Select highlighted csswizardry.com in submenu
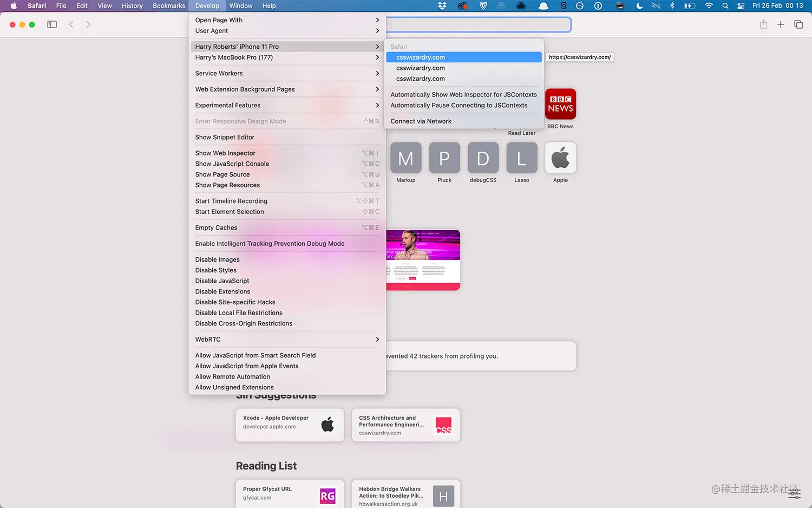Screen dimensions: 812x508 [464, 57]
